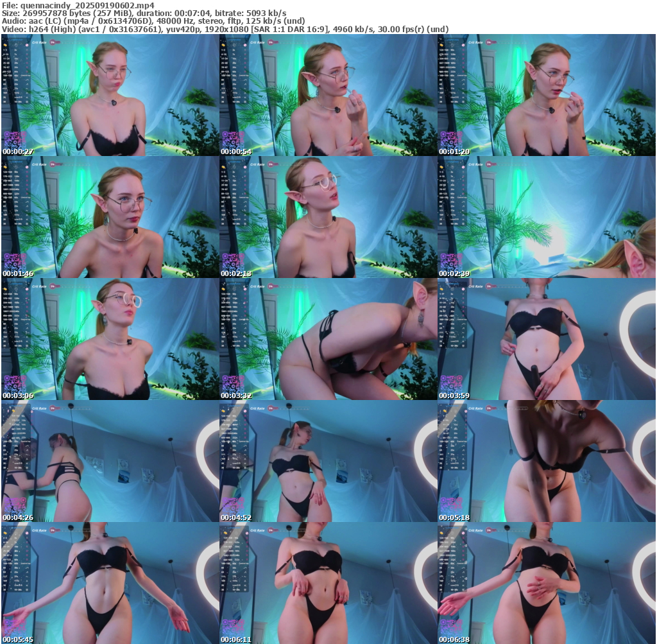The width and height of the screenshot is (657, 644).
Task: Choose the frame stamped 00:04:52
Action: coord(328,461)
